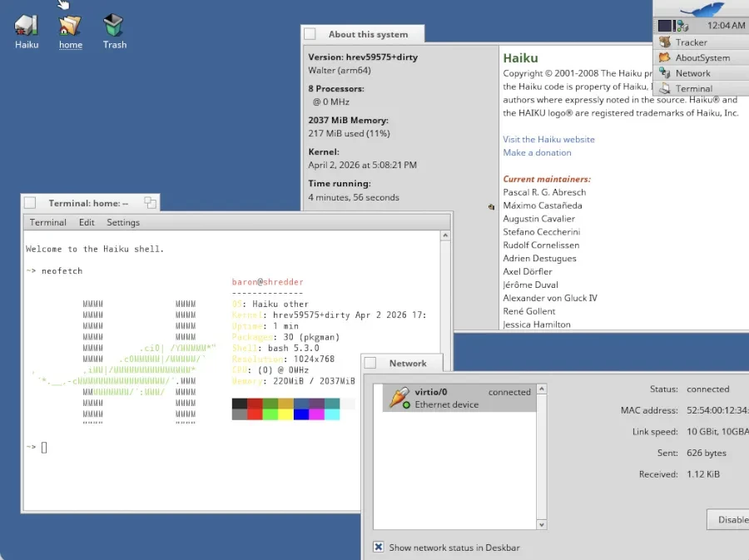
Task: Open the Edit menu in Terminal
Action: point(87,223)
